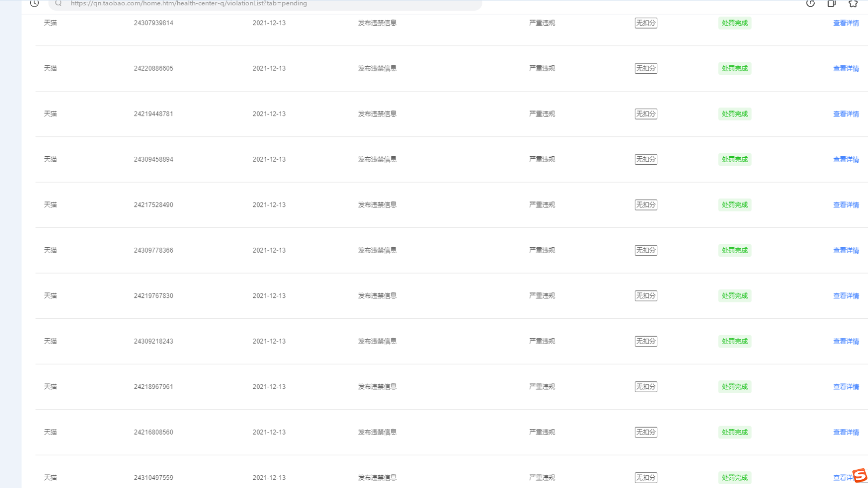The width and height of the screenshot is (868, 488).
Task: Open 查看详情 for record 24309778366
Action: tap(846, 250)
